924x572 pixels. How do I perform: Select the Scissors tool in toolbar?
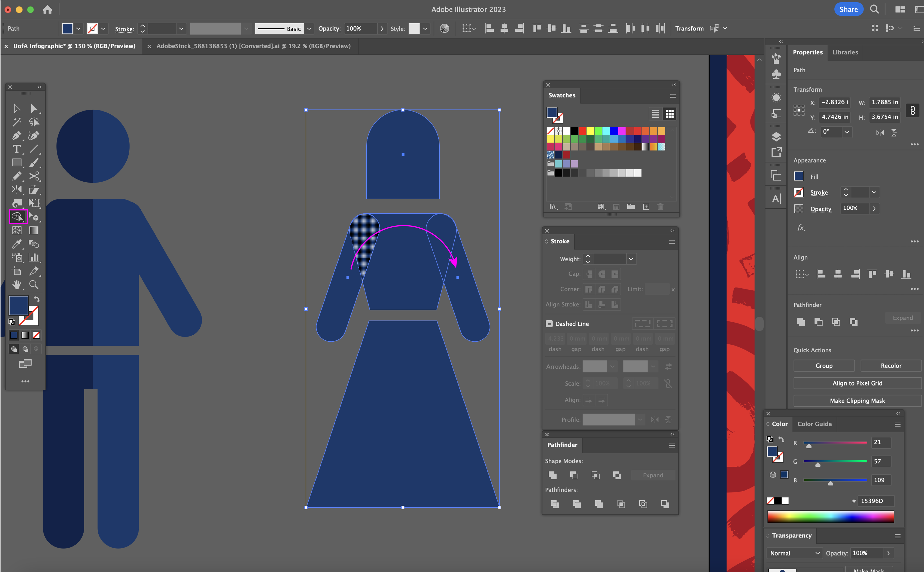click(x=34, y=176)
